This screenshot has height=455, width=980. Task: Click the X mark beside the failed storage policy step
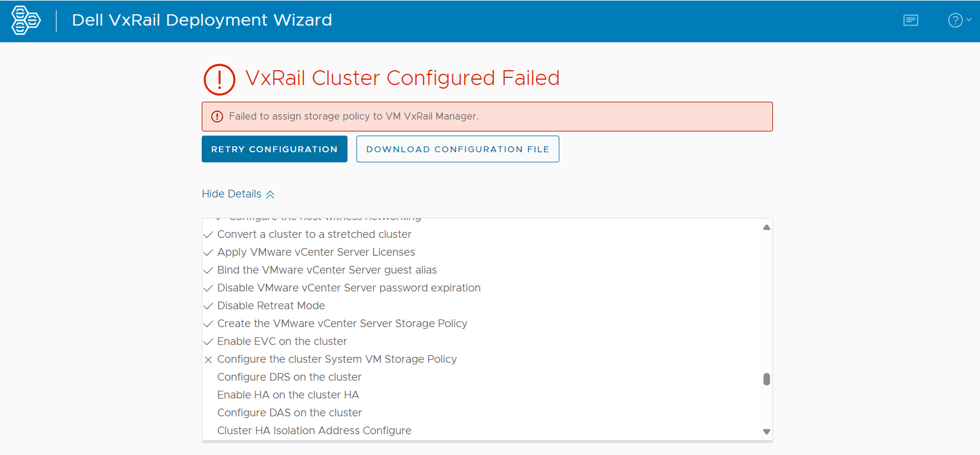coord(208,359)
